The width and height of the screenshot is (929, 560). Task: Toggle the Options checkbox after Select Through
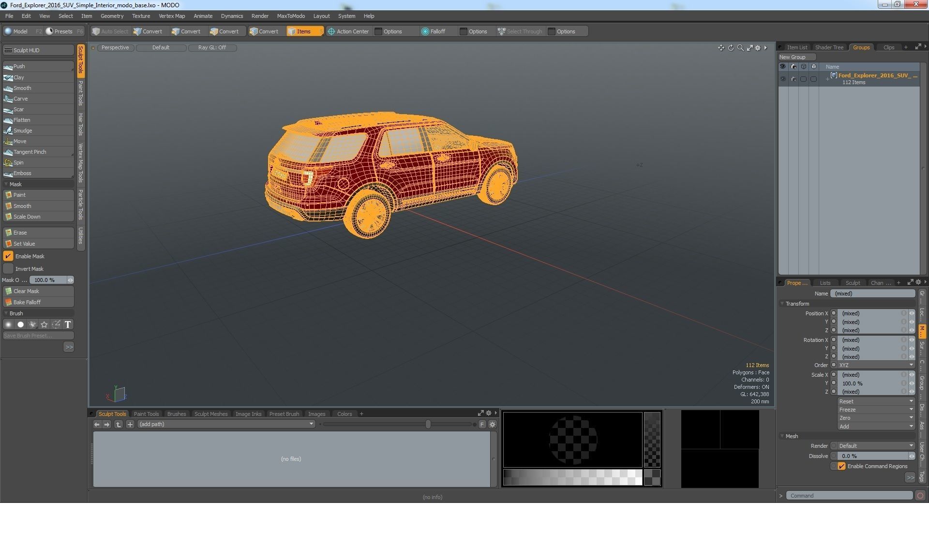pos(552,31)
